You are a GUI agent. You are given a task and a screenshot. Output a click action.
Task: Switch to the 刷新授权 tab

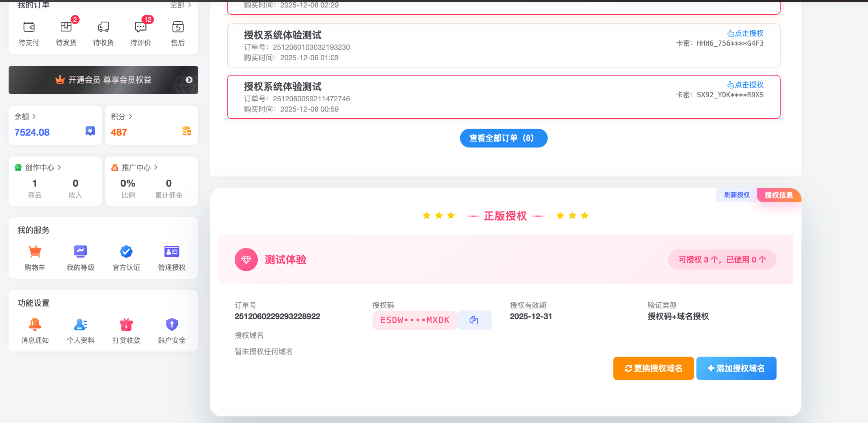(736, 195)
